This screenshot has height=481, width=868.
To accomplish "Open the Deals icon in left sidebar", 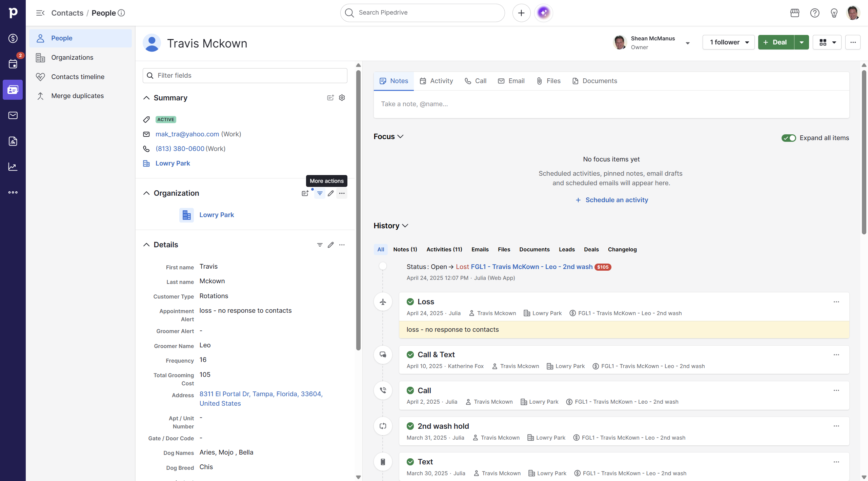I will (x=13, y=38).
